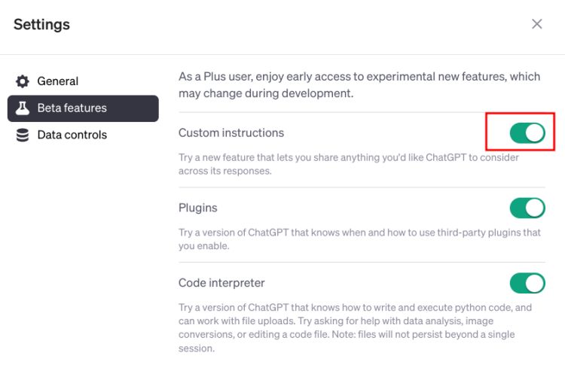Turn off the Plugins toggle

pyautogui.click(x=527, y=208)
